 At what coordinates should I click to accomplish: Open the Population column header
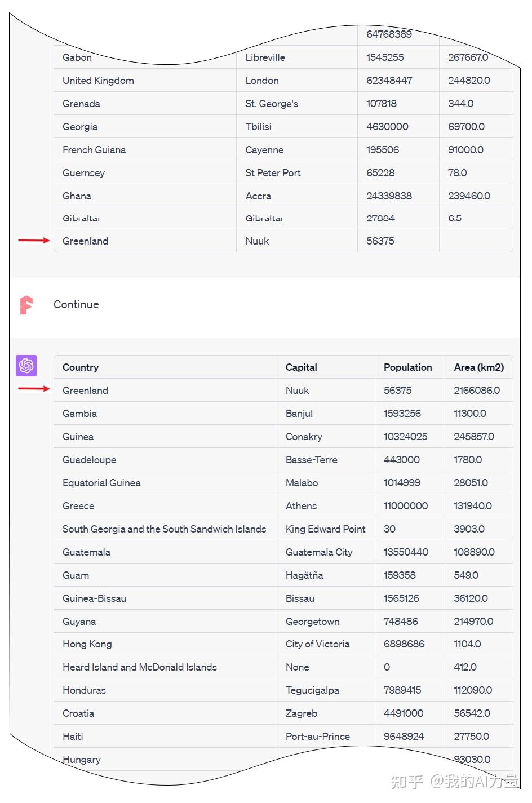point(408,367)
